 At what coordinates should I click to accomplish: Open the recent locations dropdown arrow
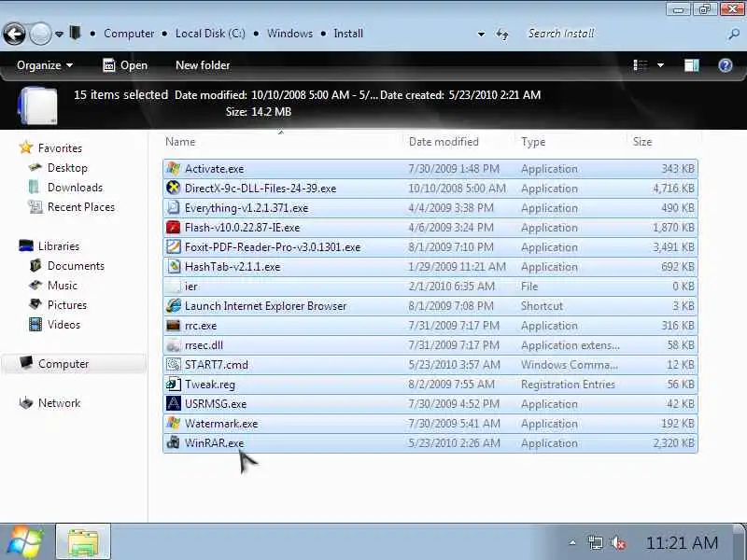click(x=59, y=35)
